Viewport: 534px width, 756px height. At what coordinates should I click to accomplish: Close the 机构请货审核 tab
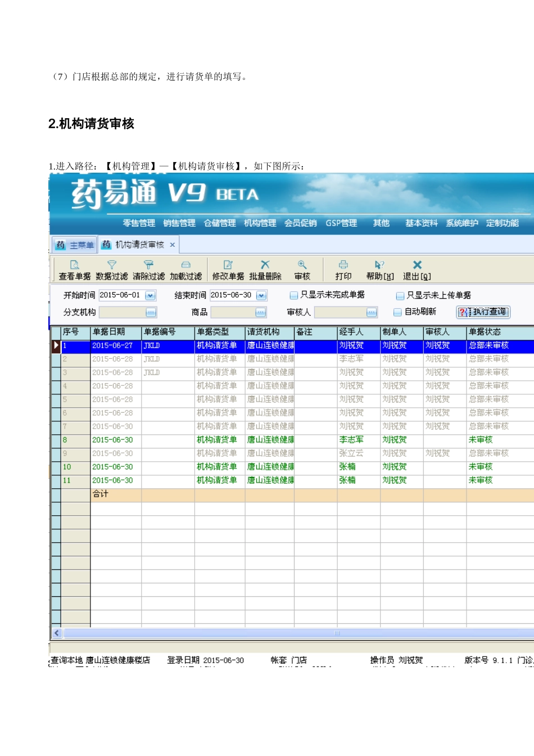click(x=173, y=245)
